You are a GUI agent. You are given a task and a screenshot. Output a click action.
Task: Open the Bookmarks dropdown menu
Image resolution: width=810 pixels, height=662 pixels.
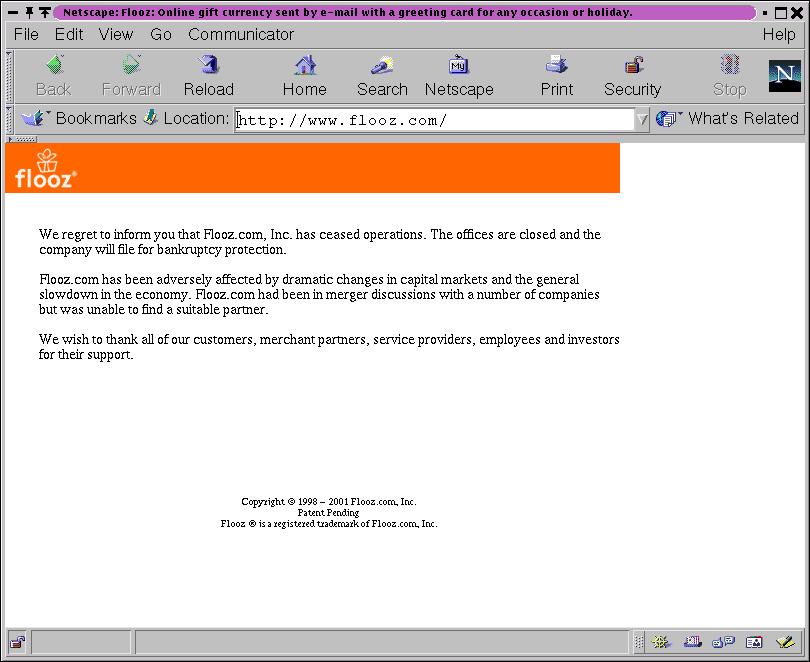click(78, 118)
